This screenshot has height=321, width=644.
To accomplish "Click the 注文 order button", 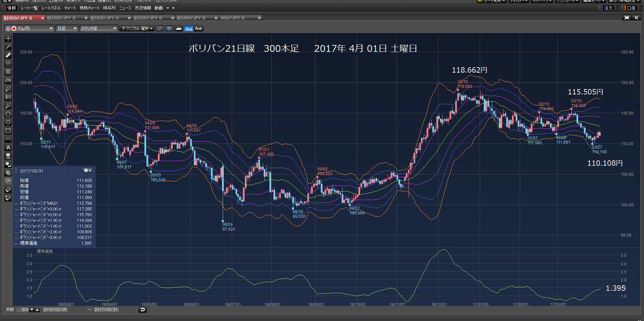I will pyautogui.click(x=608, y=8).
